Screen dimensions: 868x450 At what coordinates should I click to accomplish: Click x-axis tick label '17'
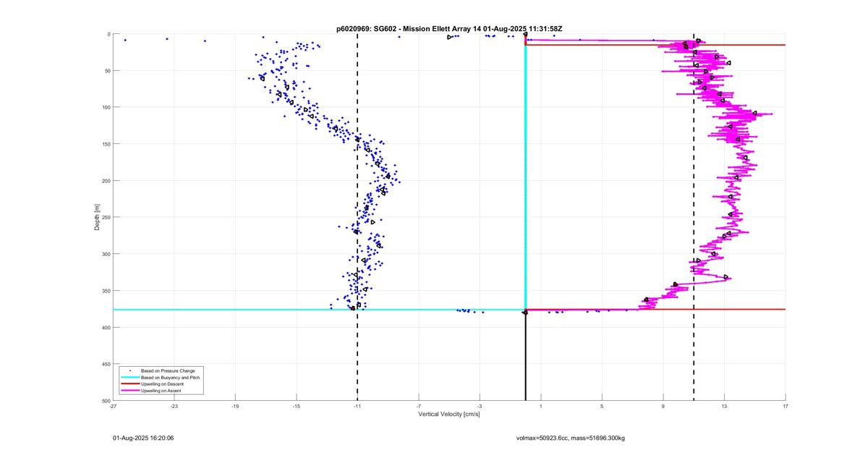785,406
